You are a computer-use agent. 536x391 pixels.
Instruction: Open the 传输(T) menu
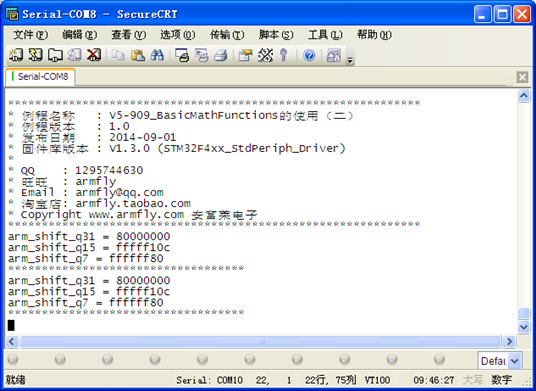tap(227, 35)
